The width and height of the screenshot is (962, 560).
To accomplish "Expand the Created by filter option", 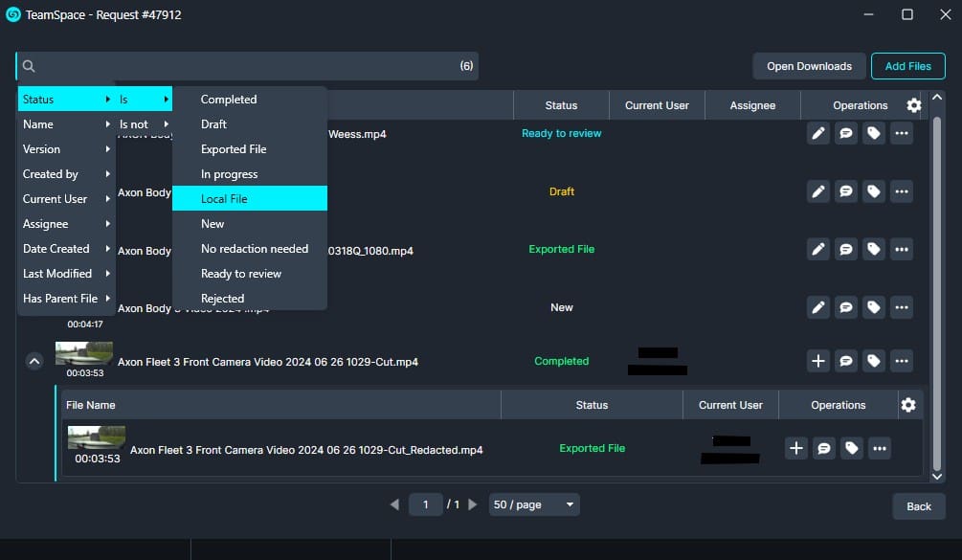I will tap(65, 174).
